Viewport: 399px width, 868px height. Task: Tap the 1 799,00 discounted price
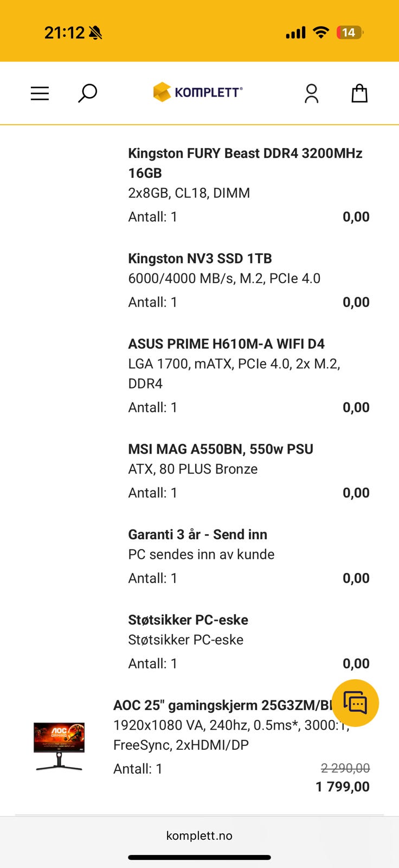tap(343, 787)
